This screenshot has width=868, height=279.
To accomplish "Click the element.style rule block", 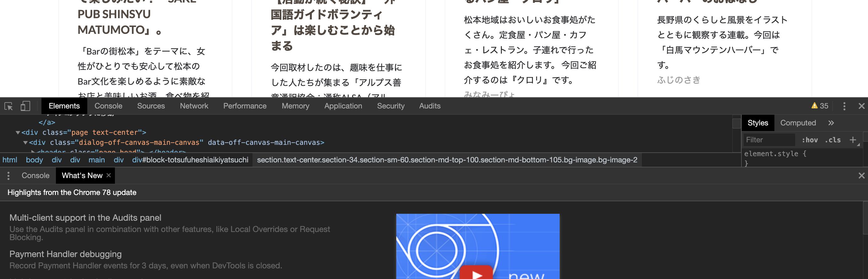I will pos(775,158).
